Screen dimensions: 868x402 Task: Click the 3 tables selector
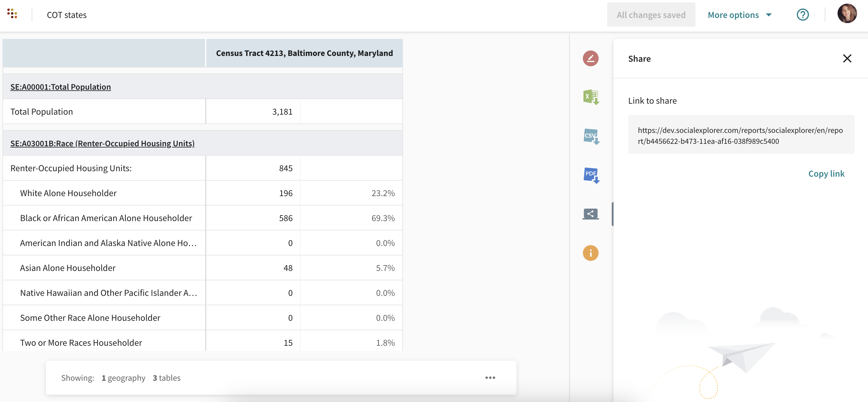pyautogui.click(x=166, y=378)
